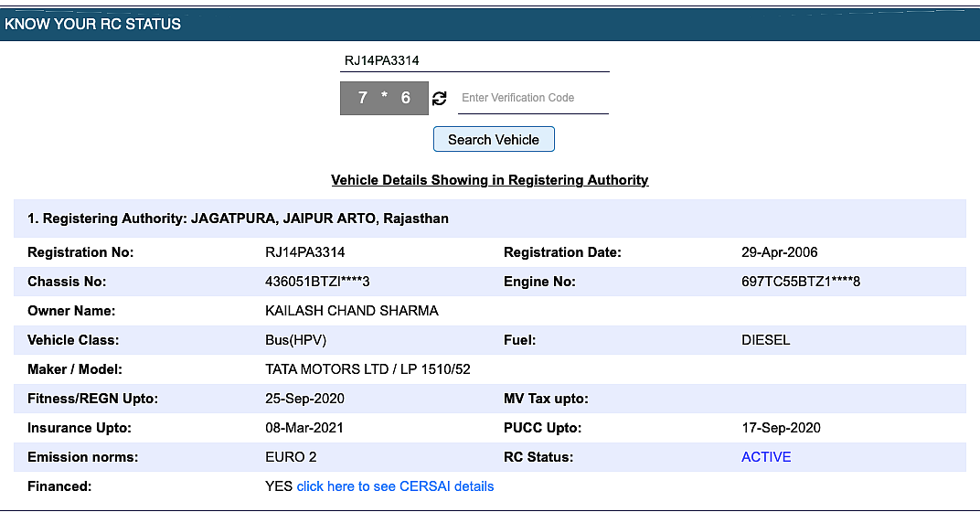Open the CERSAI details link
The width and height of the screenshot is (980, 512).
395,486
